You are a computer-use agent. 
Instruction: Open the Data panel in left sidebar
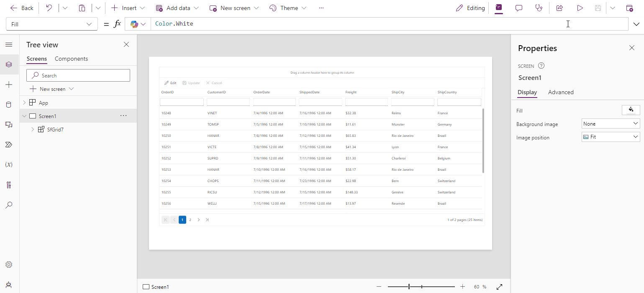[x=9, y=105]
